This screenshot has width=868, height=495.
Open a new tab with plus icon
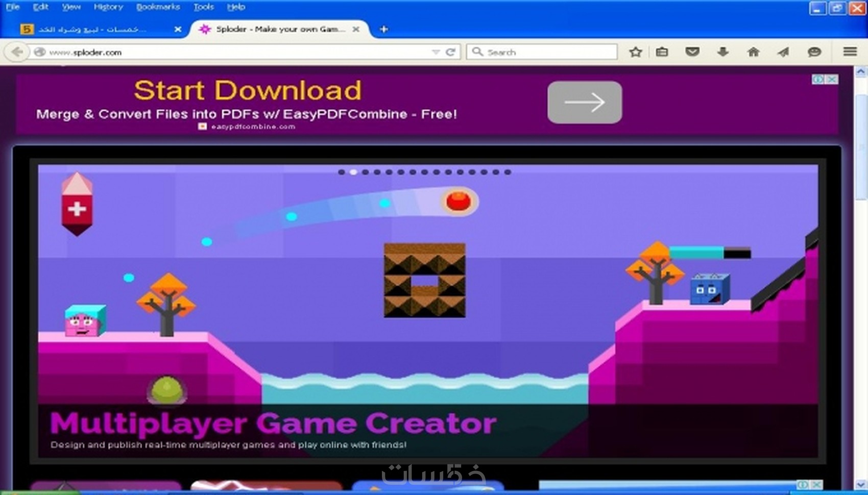[x=383, y=29]
